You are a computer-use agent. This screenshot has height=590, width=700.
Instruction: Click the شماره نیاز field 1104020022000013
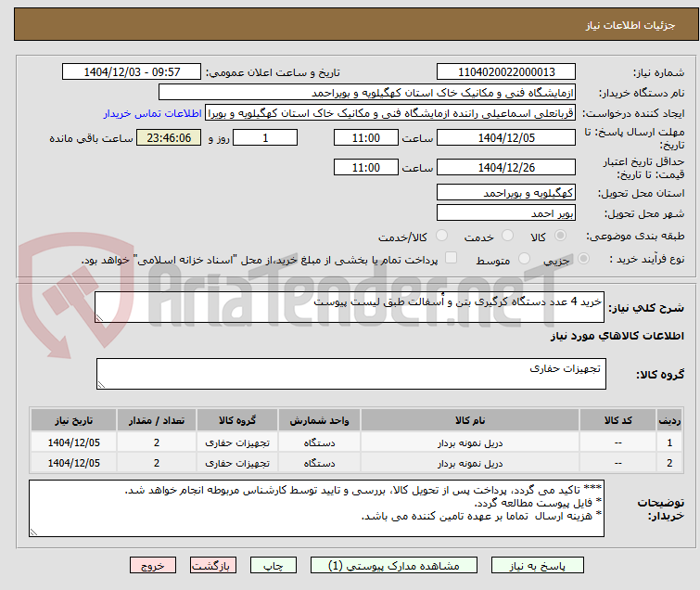click(506, 72)
